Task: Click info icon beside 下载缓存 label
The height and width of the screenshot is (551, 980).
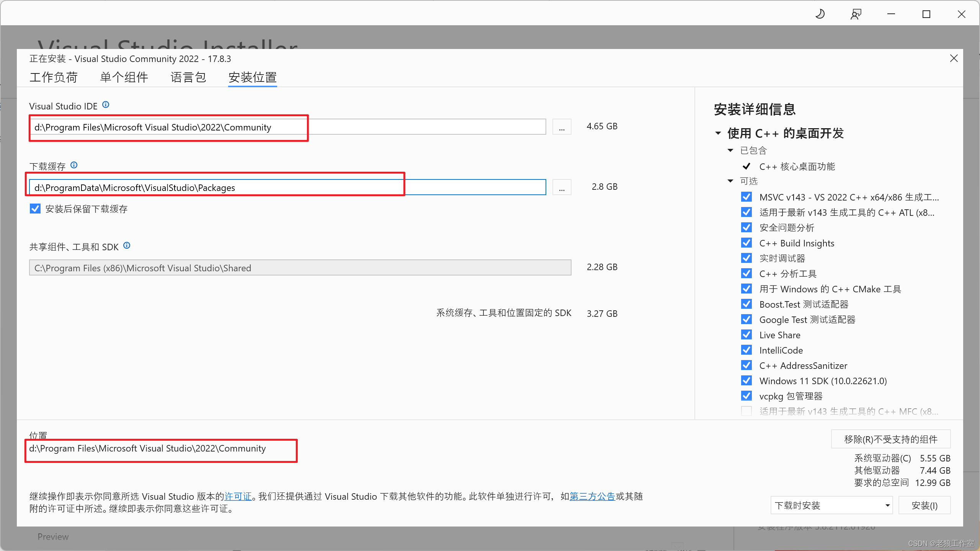Action: (74, 165)
